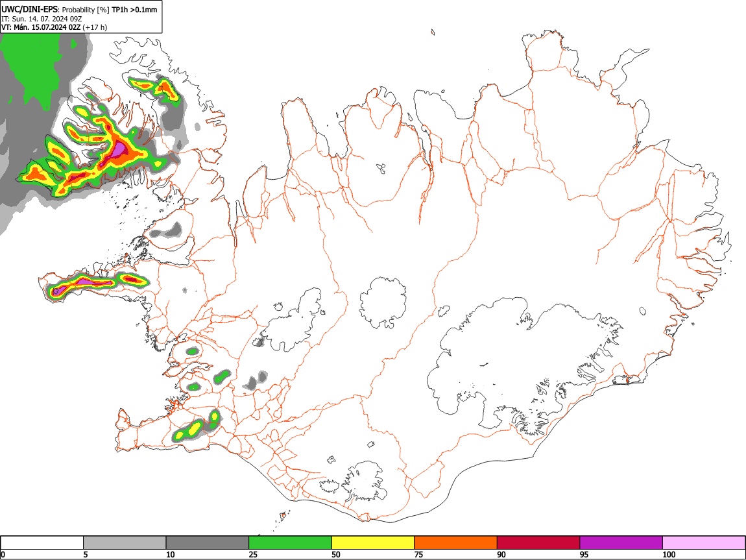The height and width of the screenshot is (560, 746).
Task: Click legend tick label '10'
Action: tap(171, 554)
